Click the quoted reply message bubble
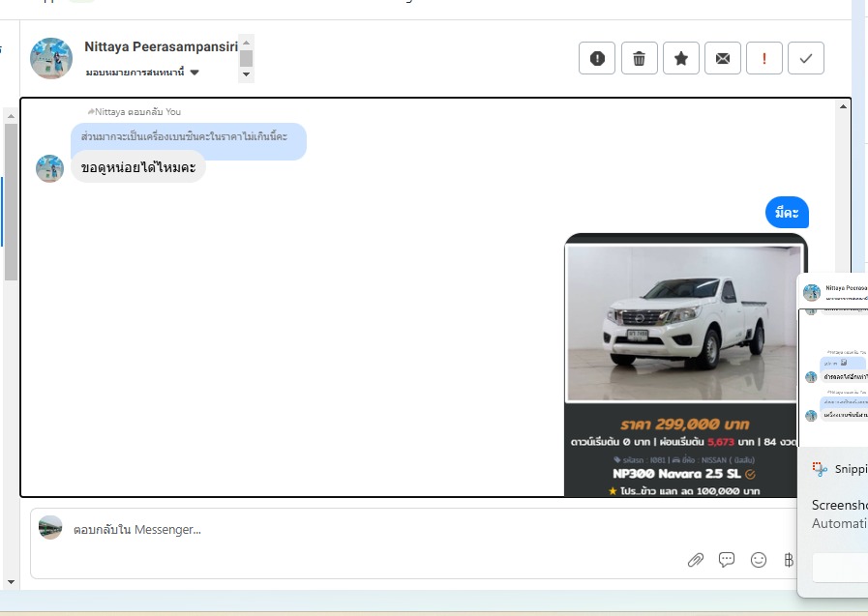Image resolution: width=868 pixels, height=616 pixels. 188,137
